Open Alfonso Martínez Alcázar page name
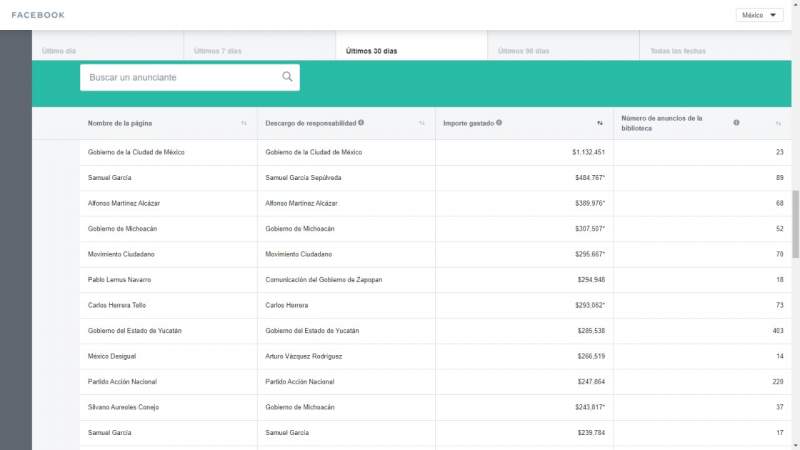Image resolution: width=800 pixels, height=450 pixels. click(x=123, y=203)
